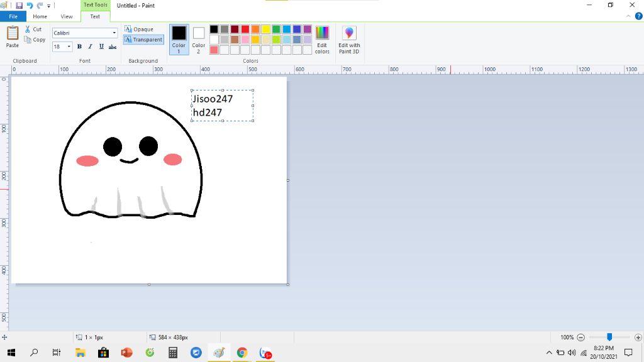644x362 pixels.
Task: Open Customize Quick Access Toolbar dropdown
Action: point(48,6)
